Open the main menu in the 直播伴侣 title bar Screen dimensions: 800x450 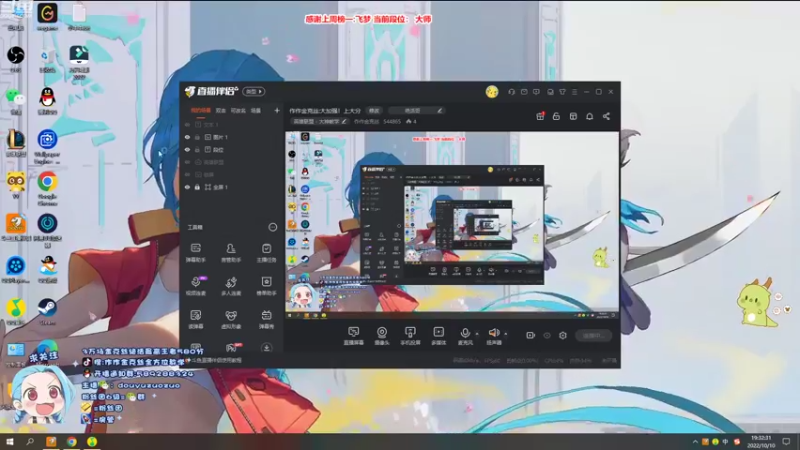pos(574,92)
